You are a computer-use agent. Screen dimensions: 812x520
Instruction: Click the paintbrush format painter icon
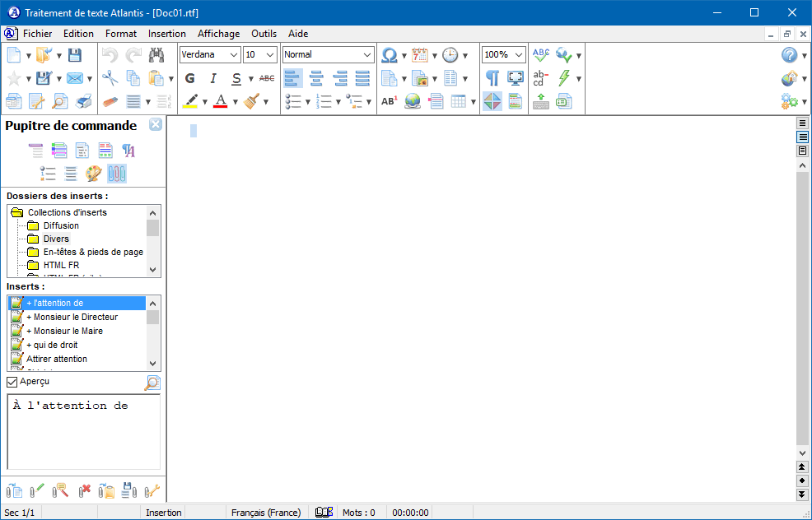(252, 101)
